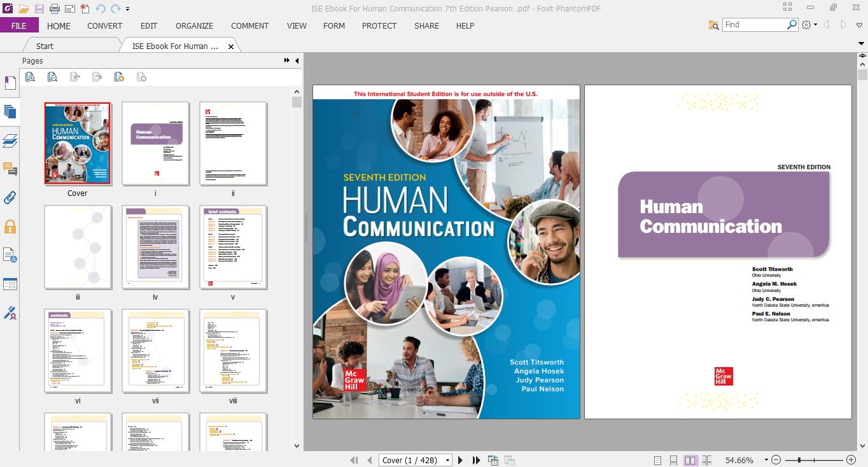Open the Connected PDF panel icon
This screenshot has width=868, height=467.
(10, 255)
